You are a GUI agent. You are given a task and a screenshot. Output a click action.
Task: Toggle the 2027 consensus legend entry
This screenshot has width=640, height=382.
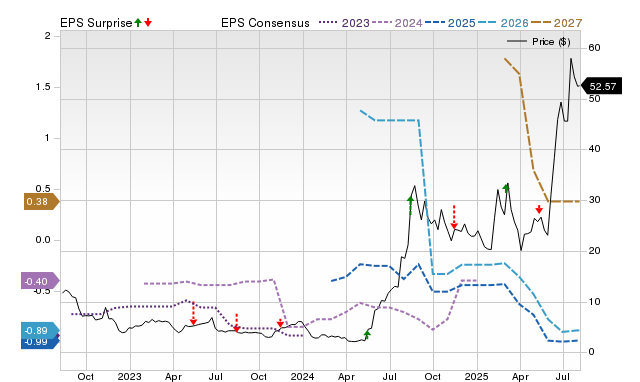coord(556,23)
